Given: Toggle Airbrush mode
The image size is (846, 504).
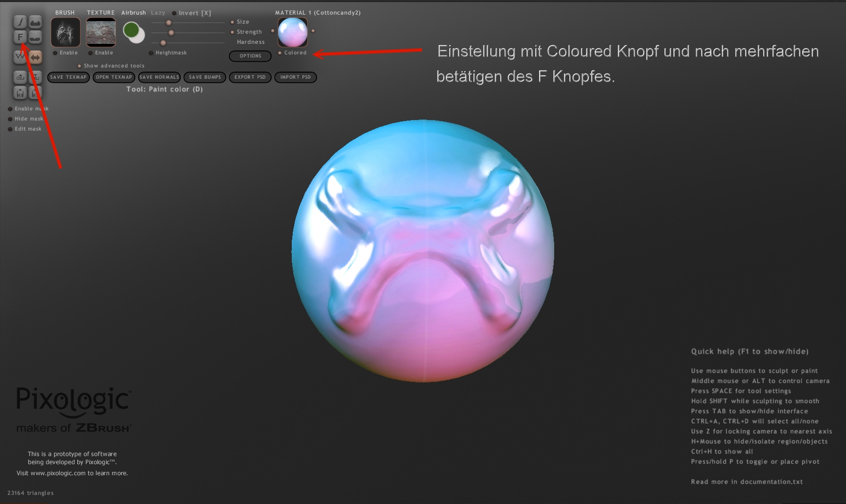Looking at the screenshot, I should click(133, 13).
